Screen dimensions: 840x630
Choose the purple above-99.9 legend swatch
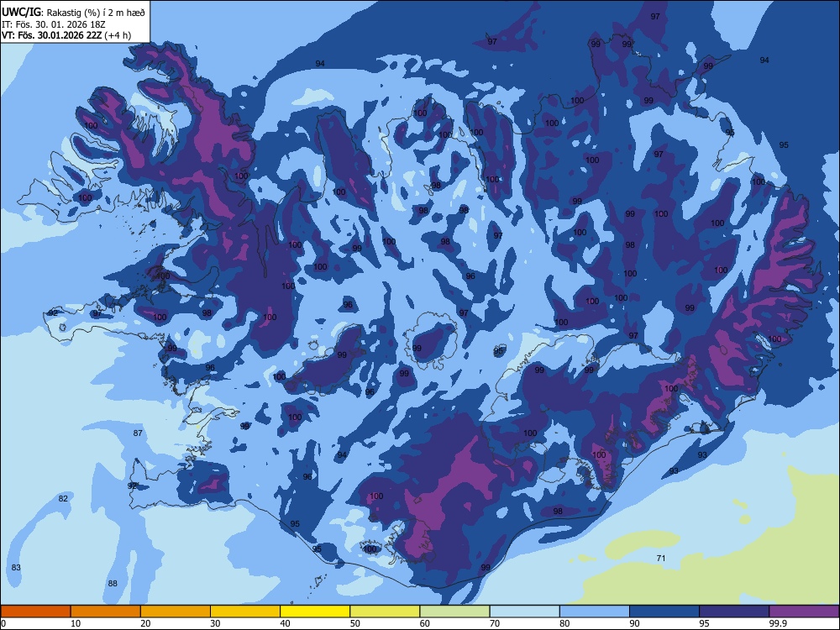pos(804,612)
